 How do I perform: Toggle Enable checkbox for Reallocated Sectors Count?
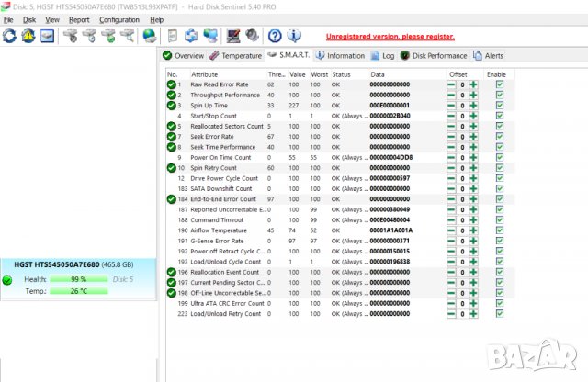(499, 127)
